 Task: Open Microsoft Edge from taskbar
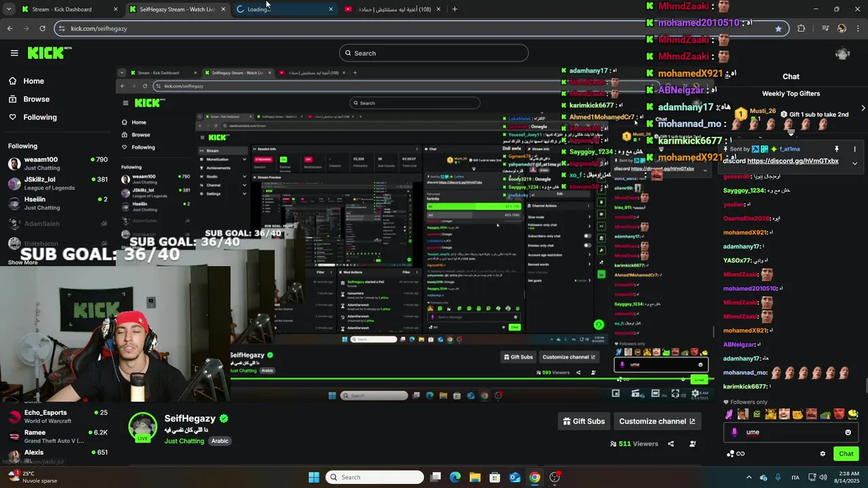[455, 477]
